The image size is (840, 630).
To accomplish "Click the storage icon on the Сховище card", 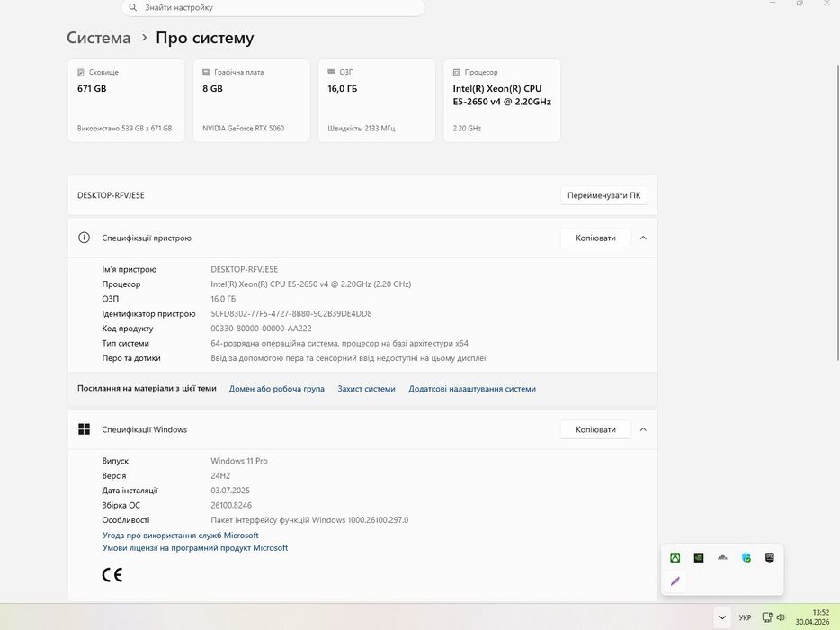I will click(81, 72).
